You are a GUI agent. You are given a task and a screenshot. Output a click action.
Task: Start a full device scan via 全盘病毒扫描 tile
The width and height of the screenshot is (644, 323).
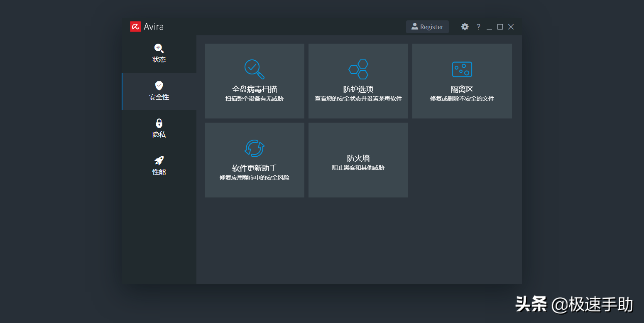point(254,81)
